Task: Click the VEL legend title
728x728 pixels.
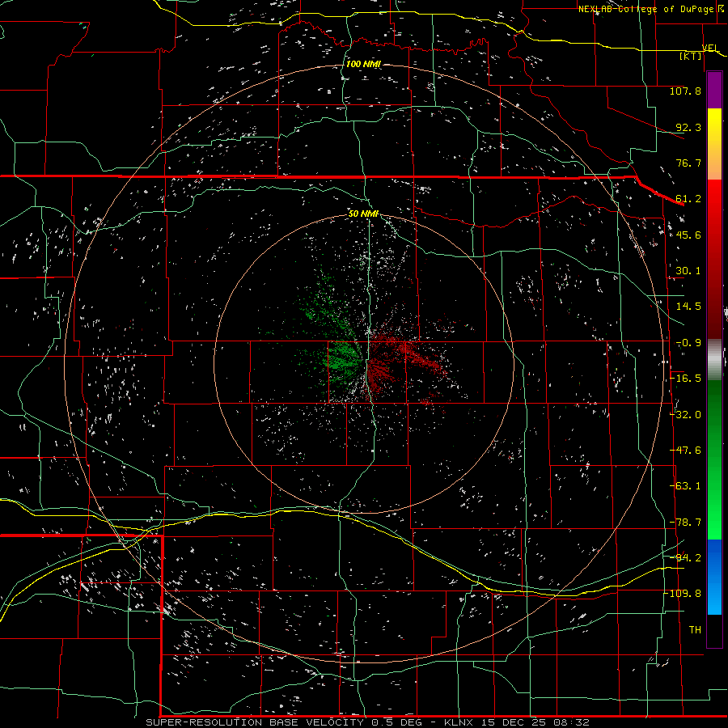Action: coord(710,49)
